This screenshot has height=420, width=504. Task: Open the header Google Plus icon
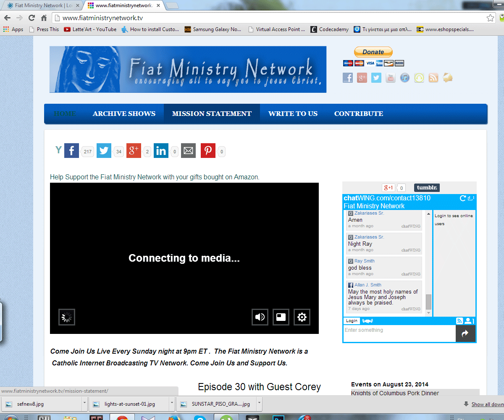[x=362, y=78]
